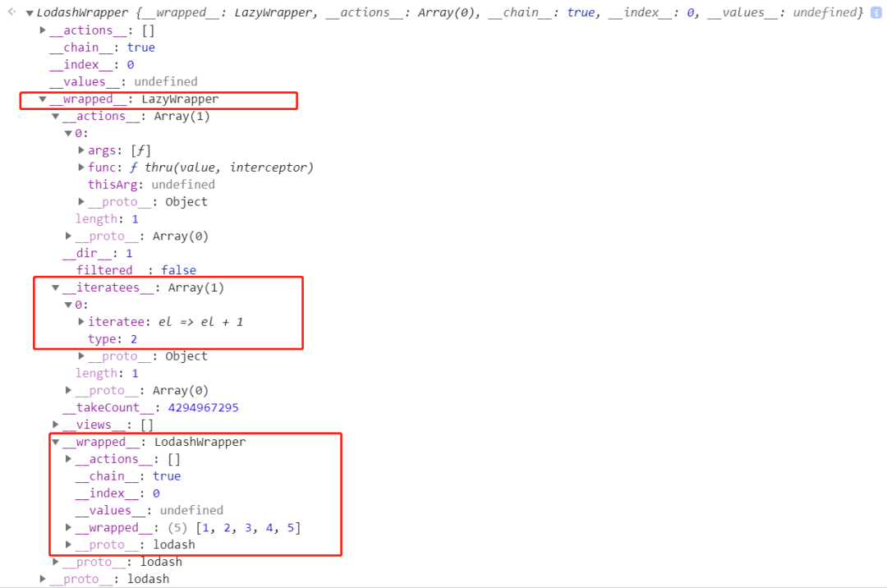This screenshot has width=887, height=588.
Task: Expand iteratee: el => el + 1
Action: click(81, 322)
